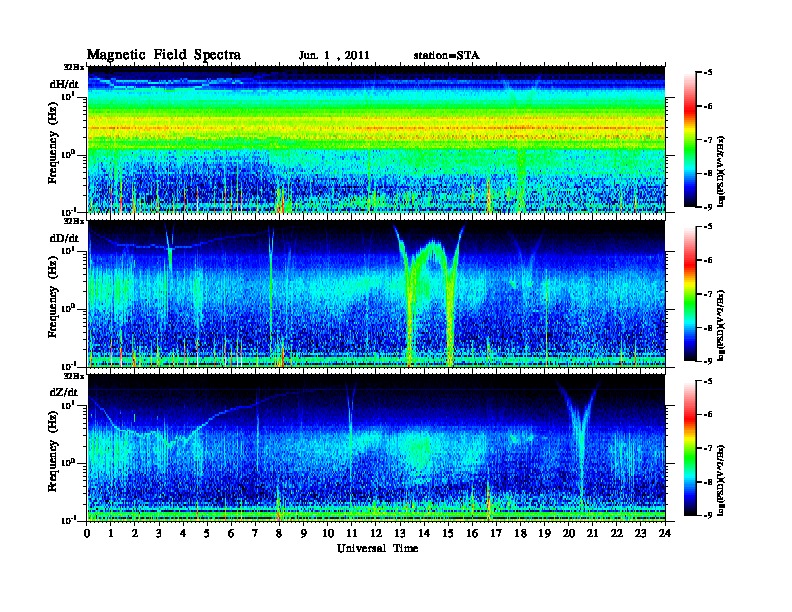792x612 pixels.
Task: Click the color scale bar beside dH/dt panel
Action: pos(689,139)
